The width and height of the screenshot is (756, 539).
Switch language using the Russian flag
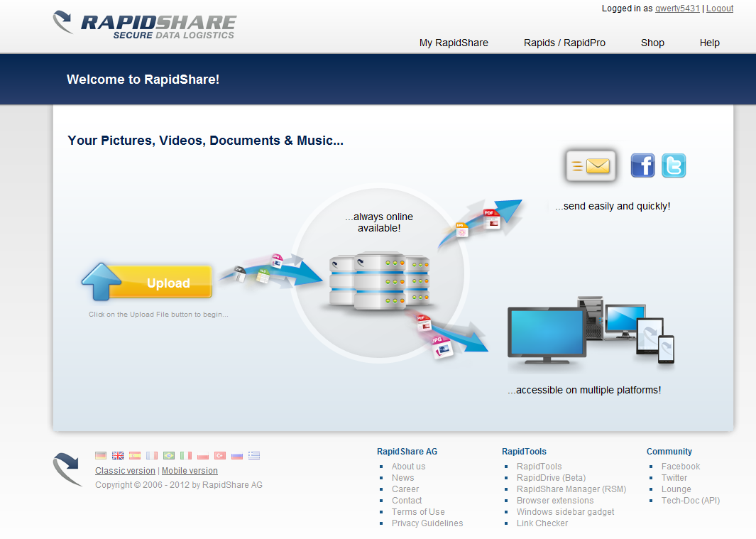coord(236,455)
